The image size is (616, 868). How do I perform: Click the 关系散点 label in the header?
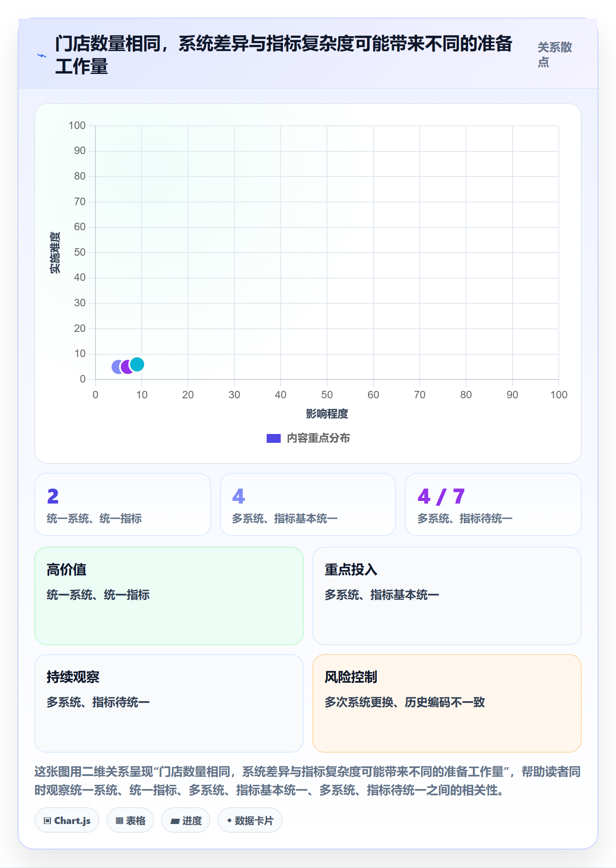tap(554, 55)
